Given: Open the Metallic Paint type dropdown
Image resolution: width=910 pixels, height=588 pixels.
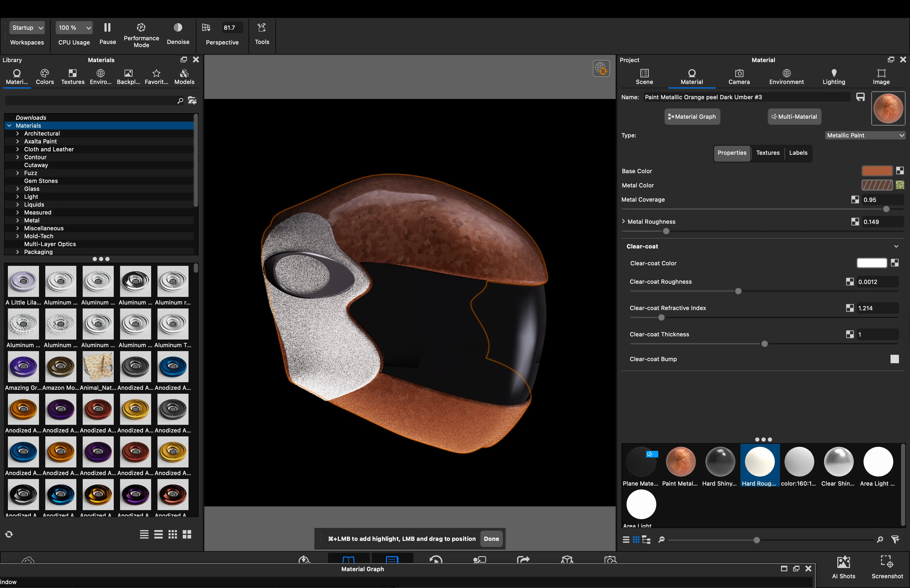Looking at the screenshot, I should click(865, 135).
